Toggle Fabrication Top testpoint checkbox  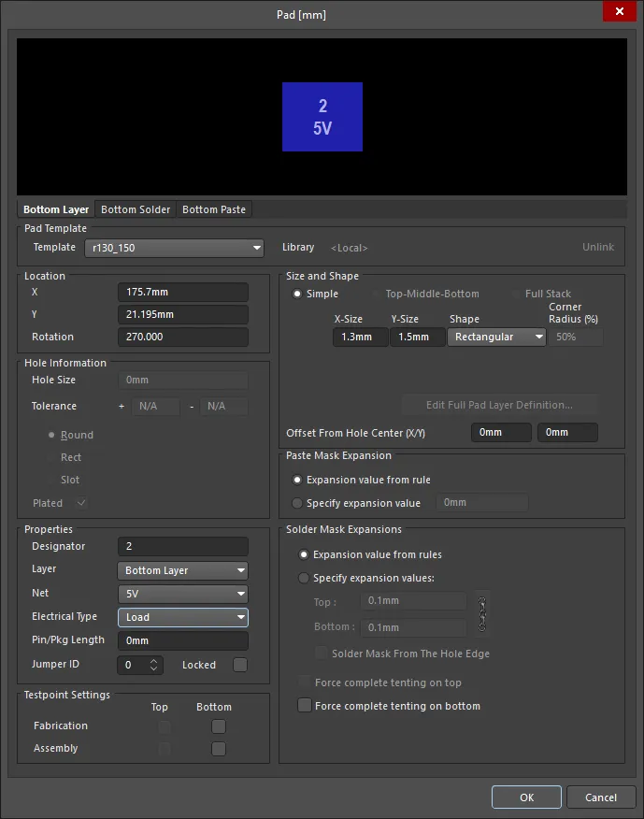164,726
